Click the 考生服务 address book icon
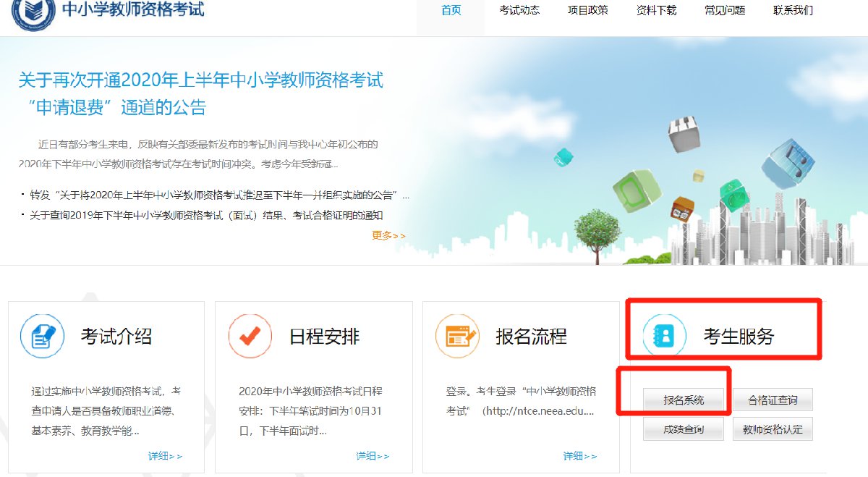This screenshot has width=868, height=477. click(x=664, y=337)
